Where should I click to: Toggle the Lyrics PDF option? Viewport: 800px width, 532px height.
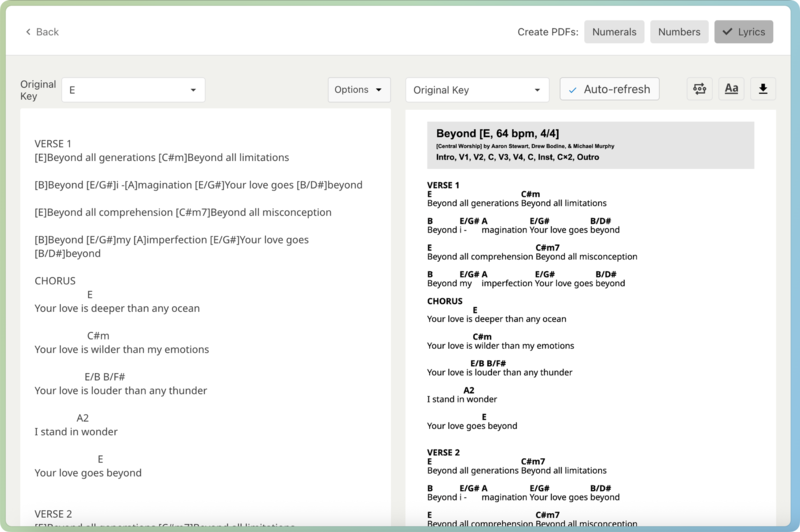tap(743, 32)
